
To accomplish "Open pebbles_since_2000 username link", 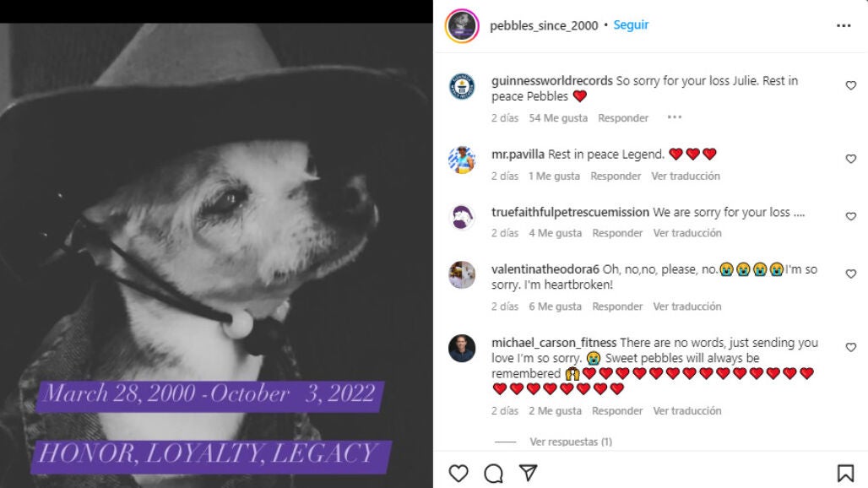I will coord(544,25).
